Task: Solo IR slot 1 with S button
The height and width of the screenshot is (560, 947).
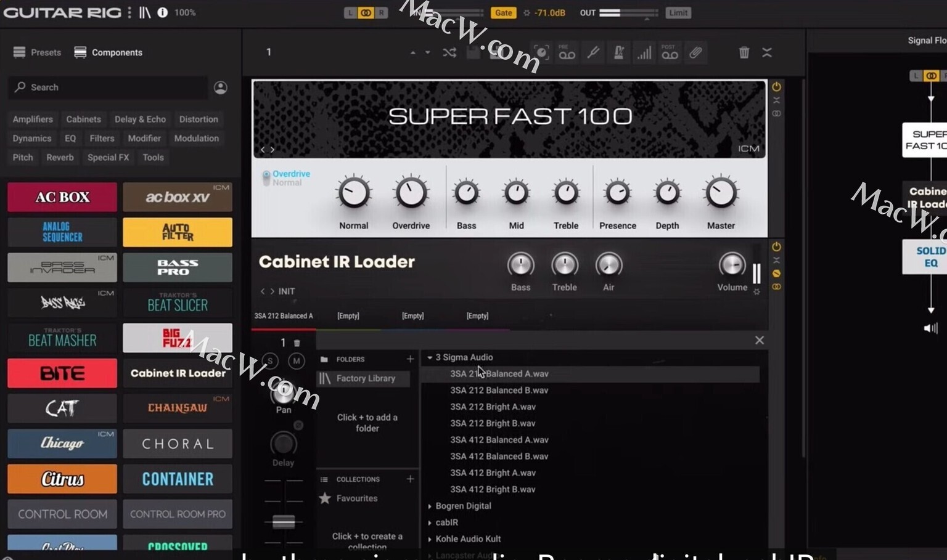Action: pyautogui.click(x=270, y=361)
